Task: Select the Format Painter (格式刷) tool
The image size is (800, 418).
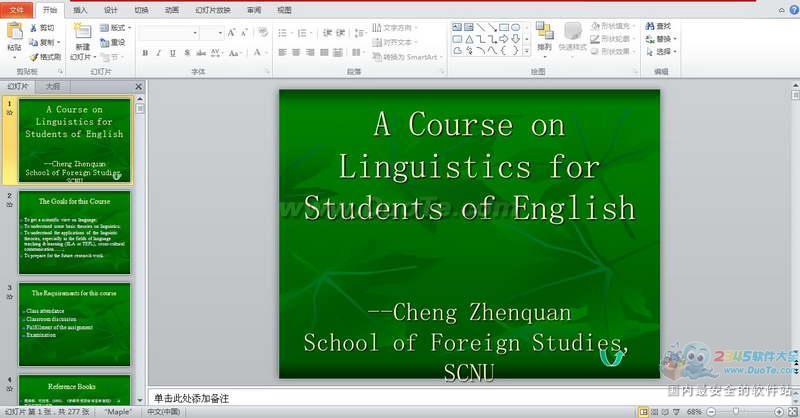Action: pos(34,57)
